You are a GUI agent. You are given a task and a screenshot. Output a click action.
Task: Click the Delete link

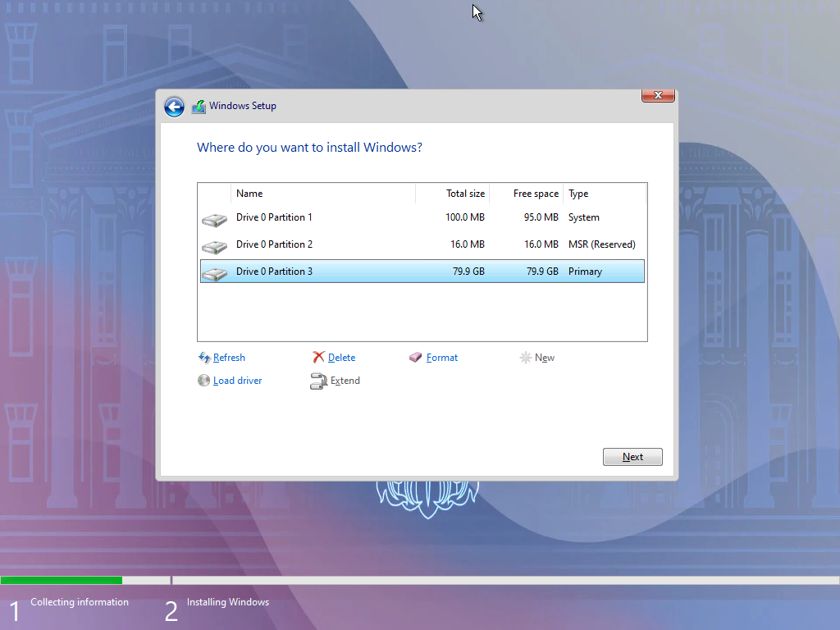pos(341,358)
